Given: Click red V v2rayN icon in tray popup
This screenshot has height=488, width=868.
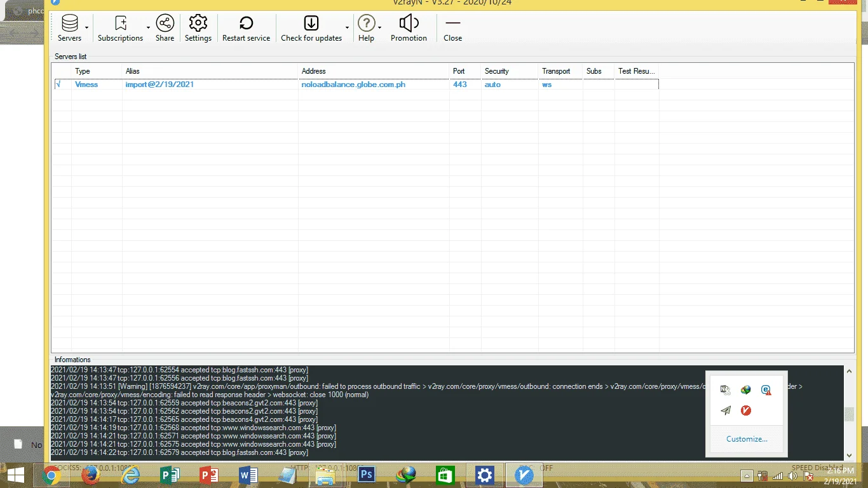Looking at the screenshot, I should (746, 410).
